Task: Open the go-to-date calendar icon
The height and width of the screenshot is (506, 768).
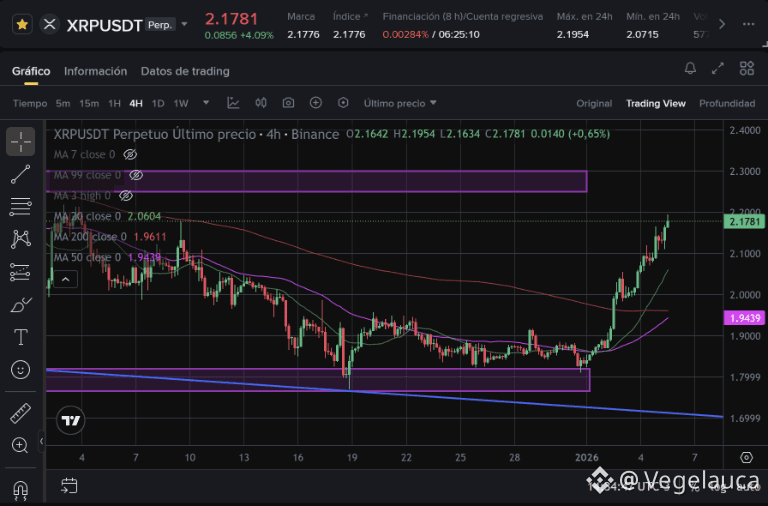Action: tap(69, 485)
